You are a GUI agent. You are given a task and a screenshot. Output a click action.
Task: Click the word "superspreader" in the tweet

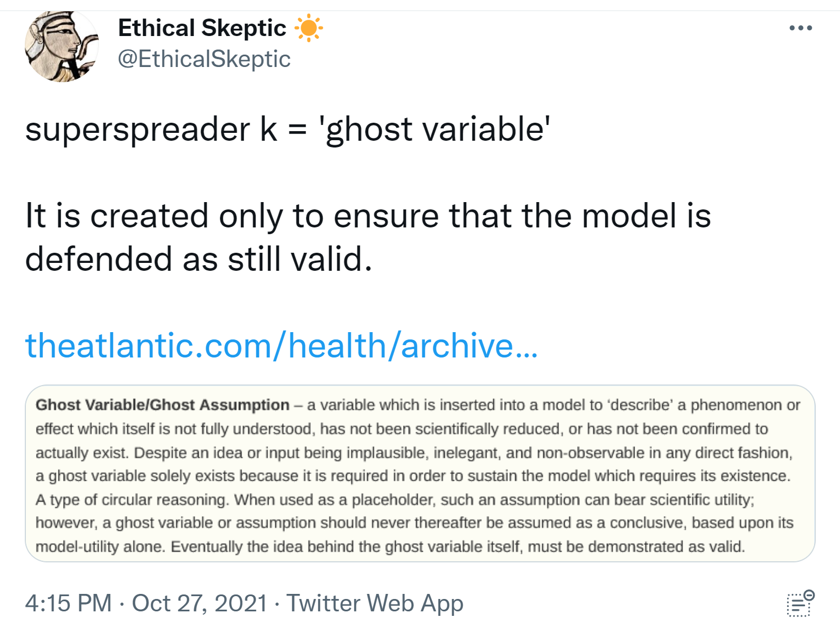pos(137,129)
